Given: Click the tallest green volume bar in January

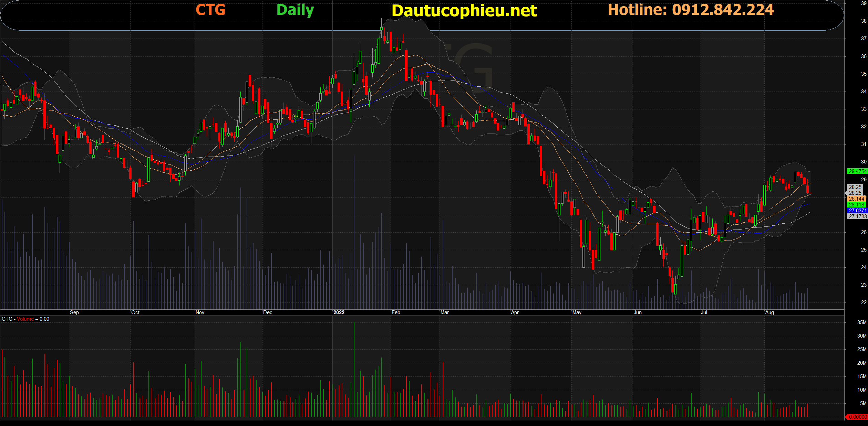Looking at the screenshot, I should pyautogui.click(x=354, y=370).
